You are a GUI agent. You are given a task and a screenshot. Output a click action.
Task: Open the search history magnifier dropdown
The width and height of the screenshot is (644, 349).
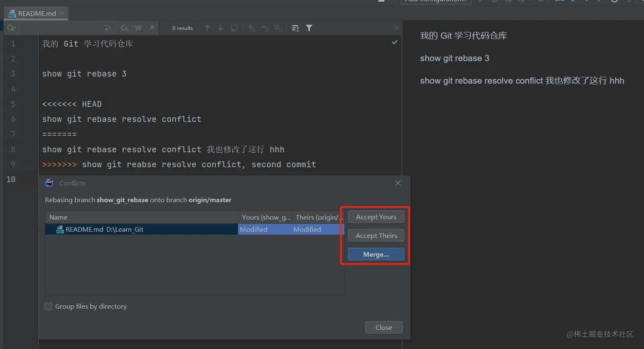coord(11,28)
